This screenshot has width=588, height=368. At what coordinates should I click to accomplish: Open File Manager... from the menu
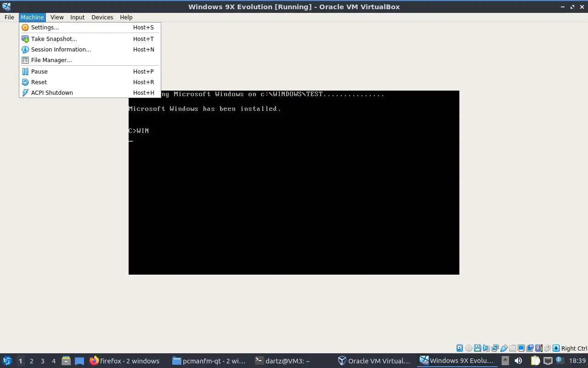(x=90, y=60)
